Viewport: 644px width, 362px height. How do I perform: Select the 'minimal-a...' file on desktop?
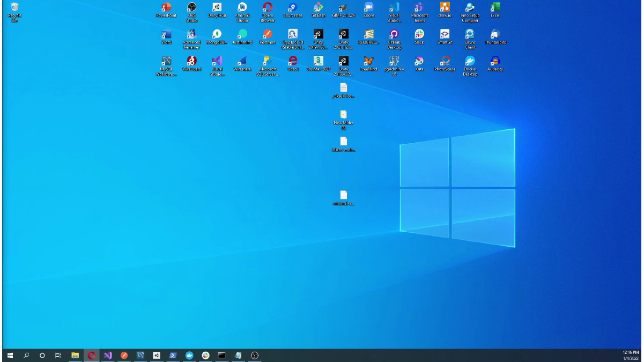[x=343, y=197]
